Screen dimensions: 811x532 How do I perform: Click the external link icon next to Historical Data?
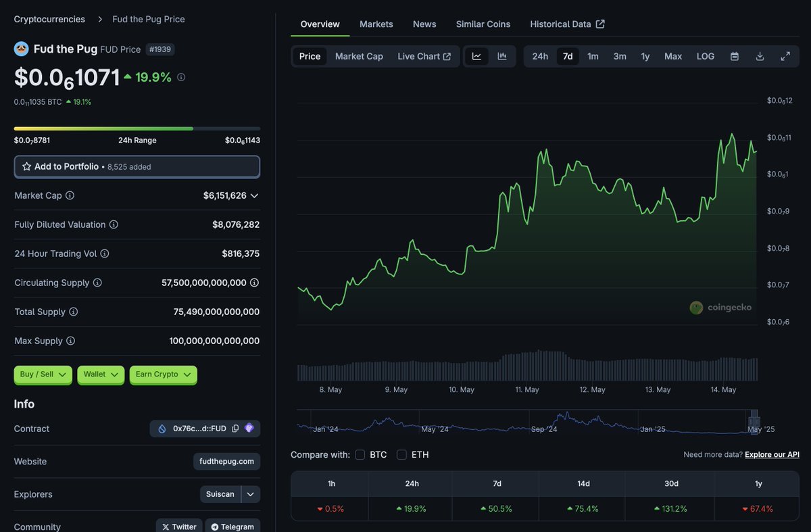[x=600, y=24]
